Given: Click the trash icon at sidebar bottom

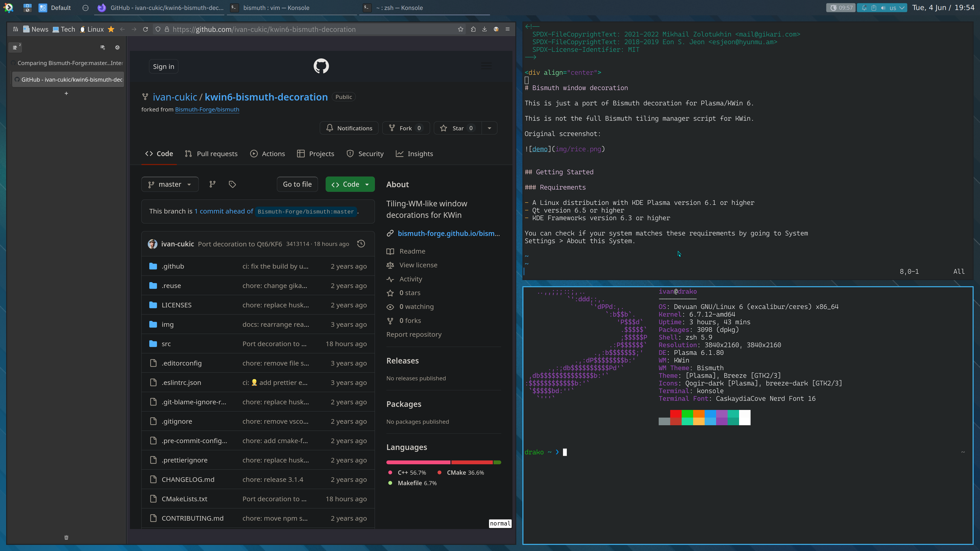Looking at the screenshot, I should [x=66, y=537].
